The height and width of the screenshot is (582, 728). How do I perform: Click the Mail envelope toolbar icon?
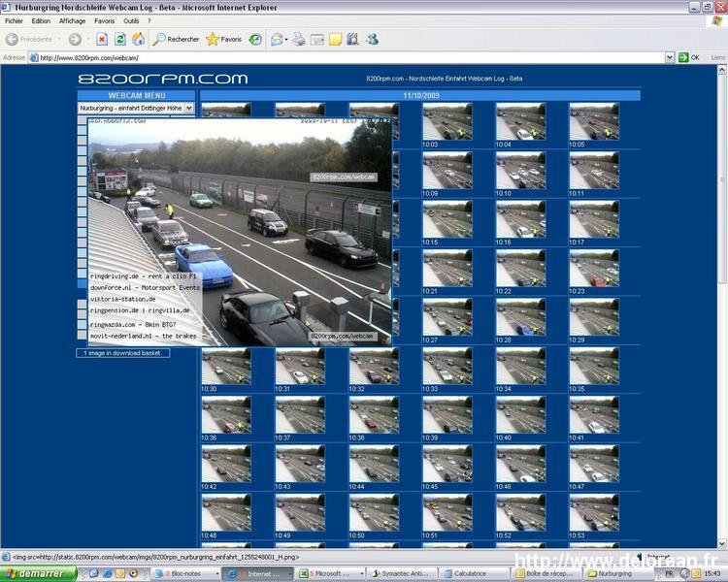click(277, 40)
